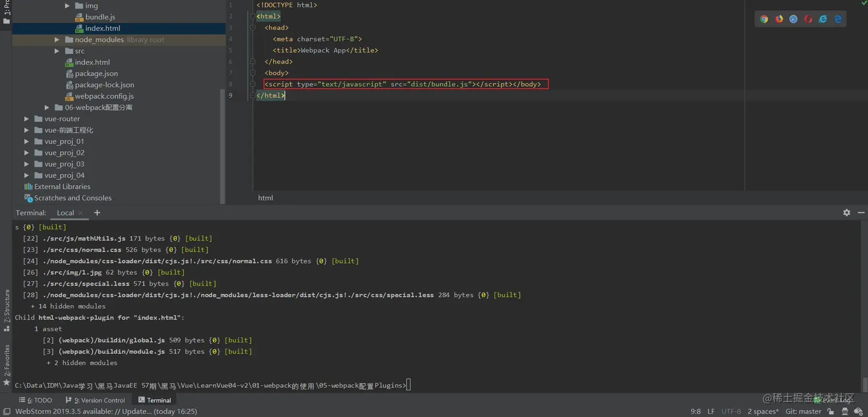Click the html breadcrumb below the editor
The image size is (868, 417).
coord(266,198)
